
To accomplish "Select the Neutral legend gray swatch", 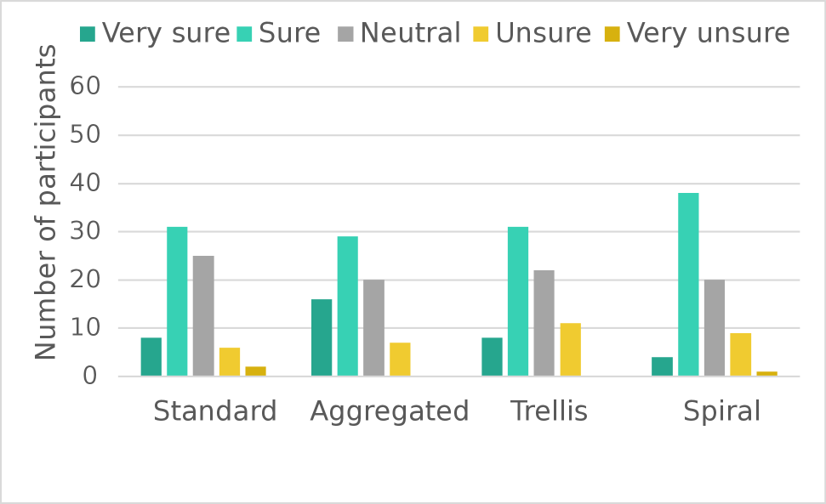I will click(345, 34).
